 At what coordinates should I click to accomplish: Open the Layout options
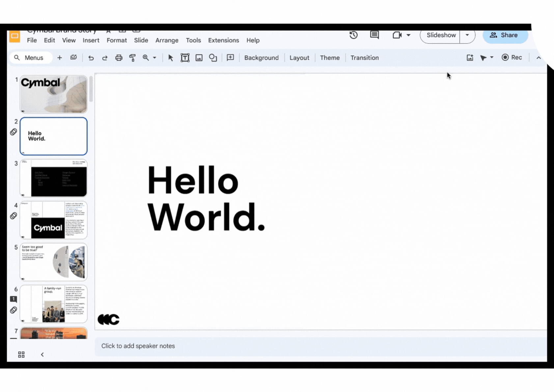pyautogui.click(x=299, y=58)
